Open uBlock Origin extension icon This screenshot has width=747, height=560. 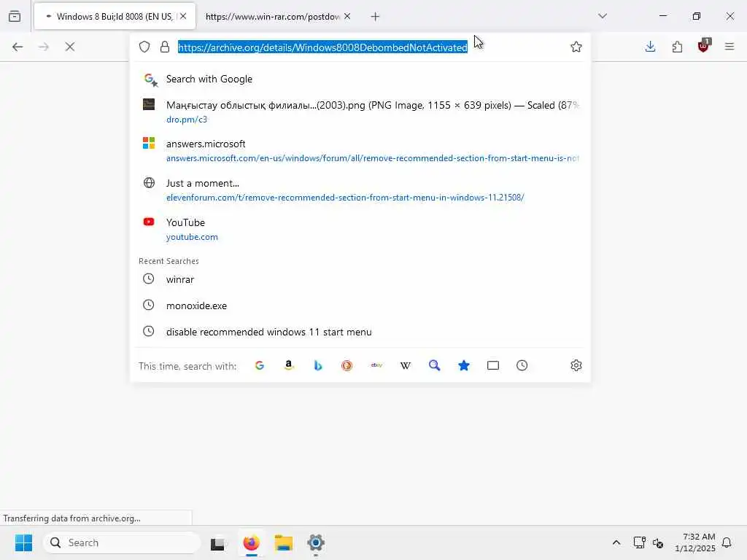(x=704, y=46)
